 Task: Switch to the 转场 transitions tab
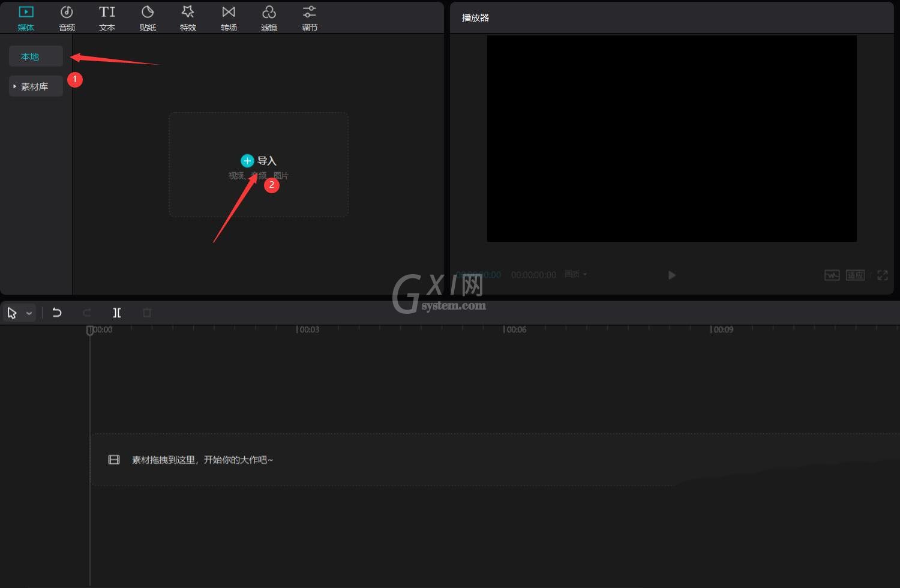229,19
